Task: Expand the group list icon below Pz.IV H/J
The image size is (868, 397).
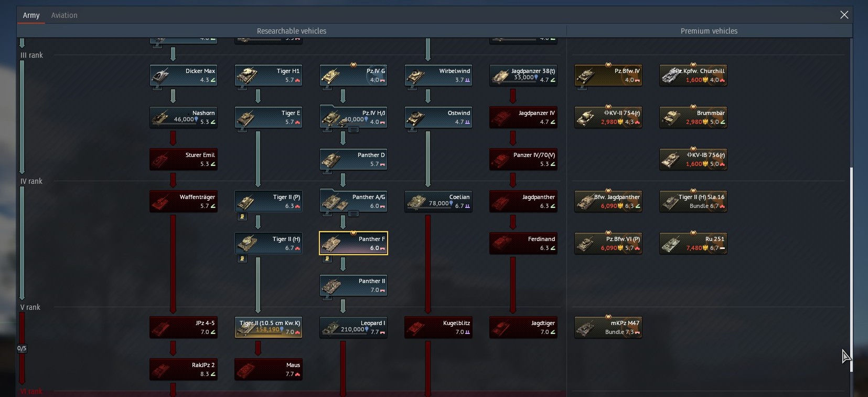Action: point(353,130)
